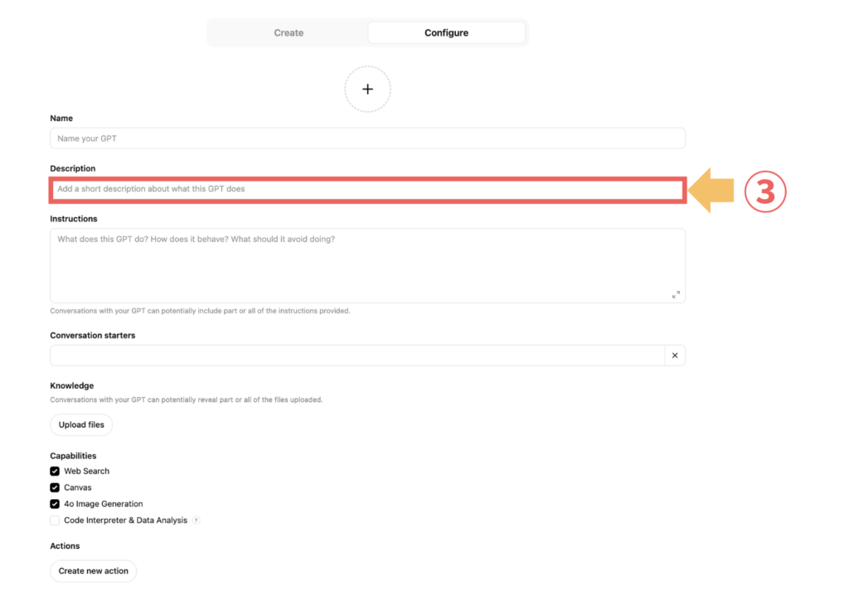Uncheck the Web Search capability
This screenshot has height=616, width=849.
(55, 471)
